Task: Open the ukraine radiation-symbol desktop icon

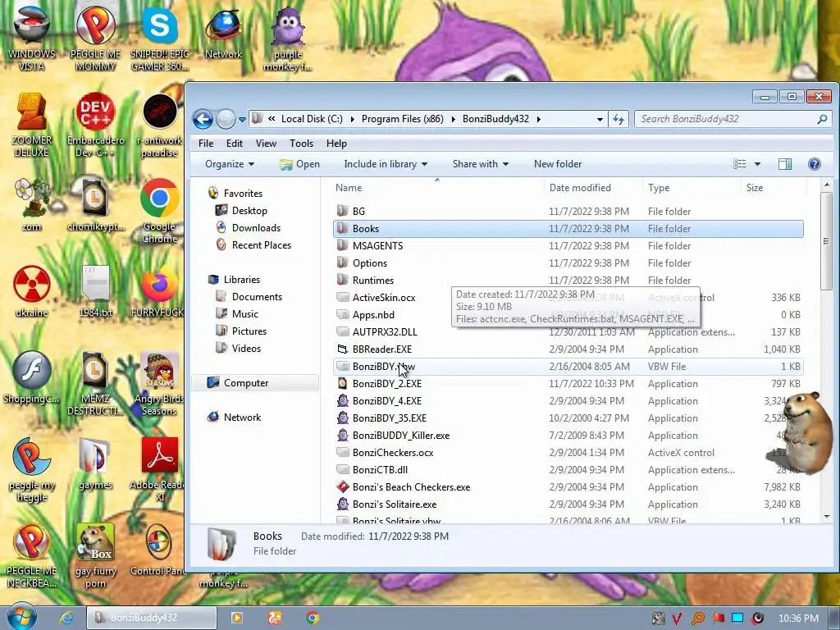Action: point(31,290)
